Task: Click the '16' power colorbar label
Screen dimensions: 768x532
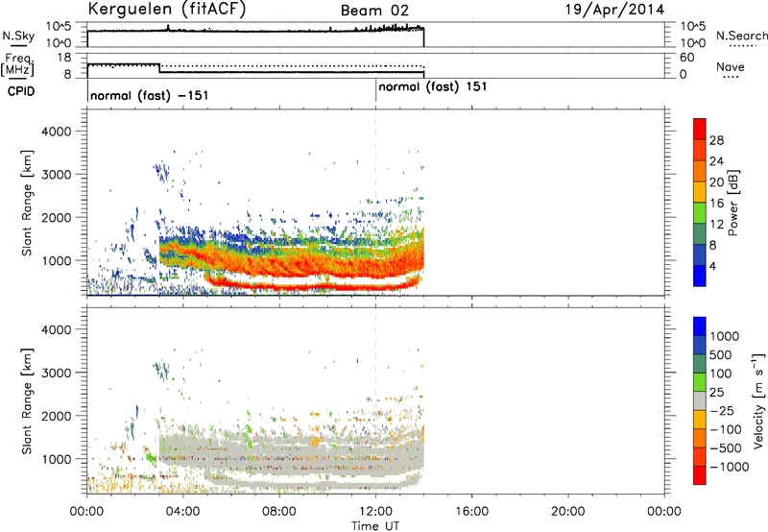Action: [x=716, y=204]
